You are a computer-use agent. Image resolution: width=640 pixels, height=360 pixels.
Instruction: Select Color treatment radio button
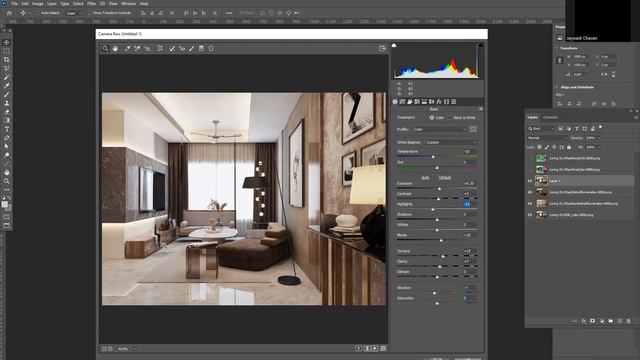point(431,118)
